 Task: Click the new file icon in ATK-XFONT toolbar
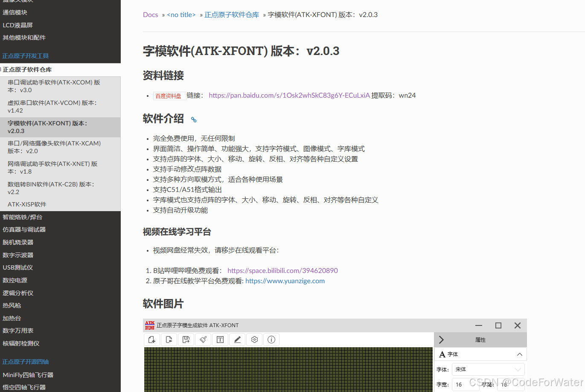(152, 340)
